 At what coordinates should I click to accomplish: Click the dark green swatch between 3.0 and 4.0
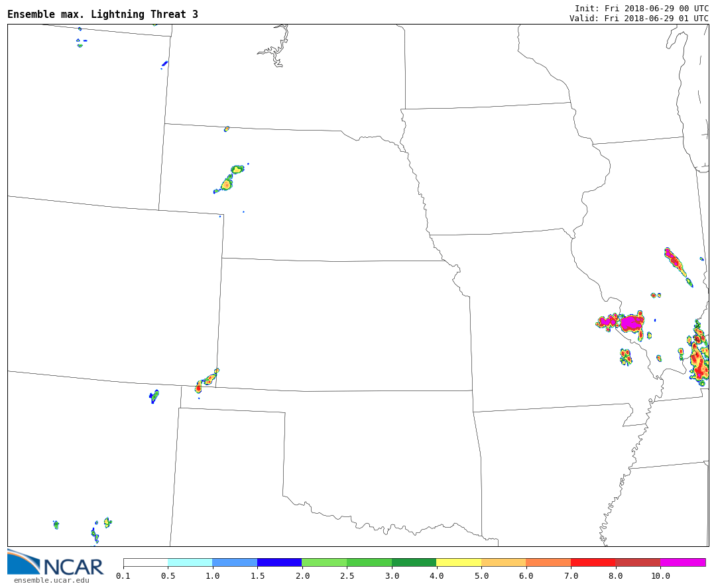[x=414, y=562]
